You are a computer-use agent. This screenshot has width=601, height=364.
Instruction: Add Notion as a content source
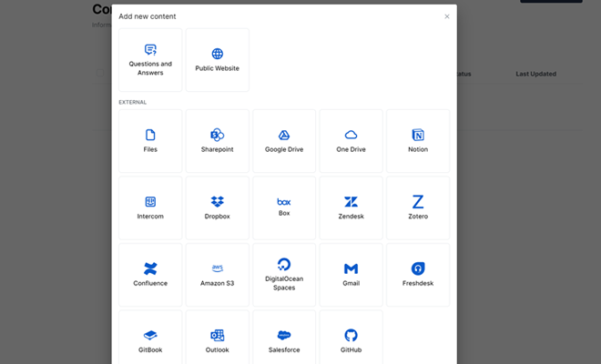418,141
